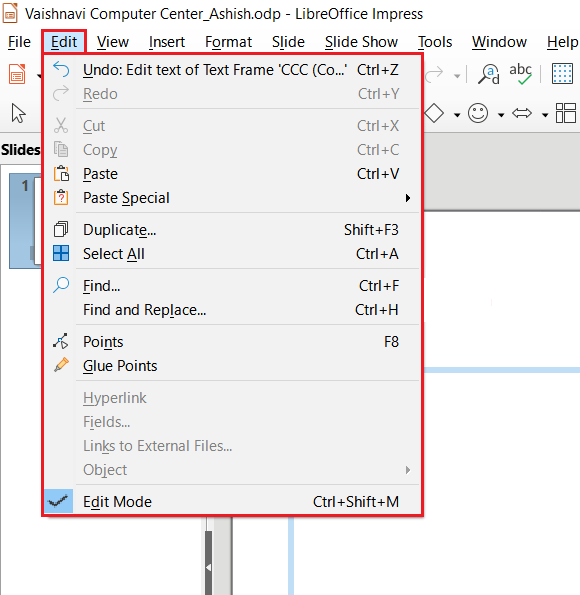580x595 pixels.
Task: Open the toolbar Redo dropdown arrow
Action: coord(457,76)
